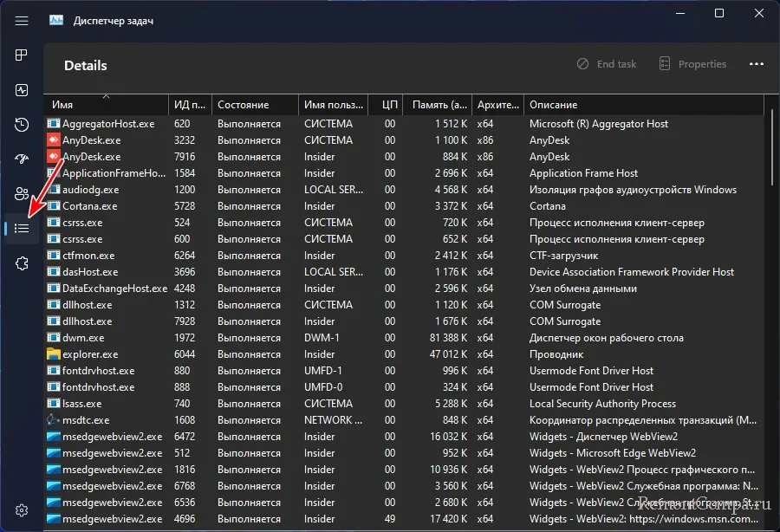Select the Details page icon in sidebar
Image resolution: width=780 pixels, height=532 pixels.
(22, 228)
